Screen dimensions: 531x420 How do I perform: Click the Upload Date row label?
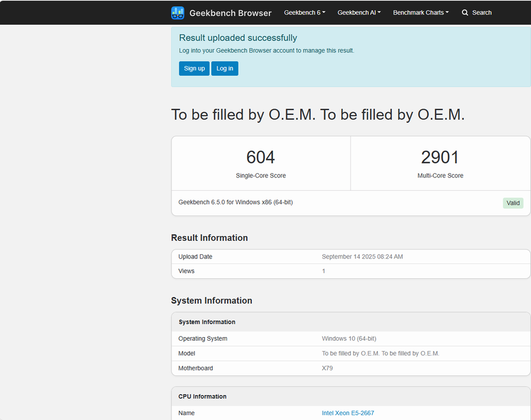(195, 257)
